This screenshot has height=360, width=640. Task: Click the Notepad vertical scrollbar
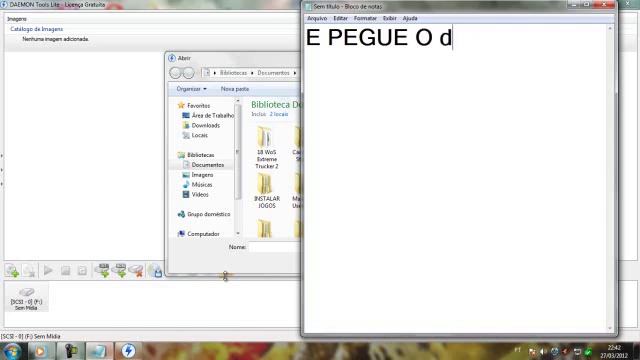(x=610, y=178)
